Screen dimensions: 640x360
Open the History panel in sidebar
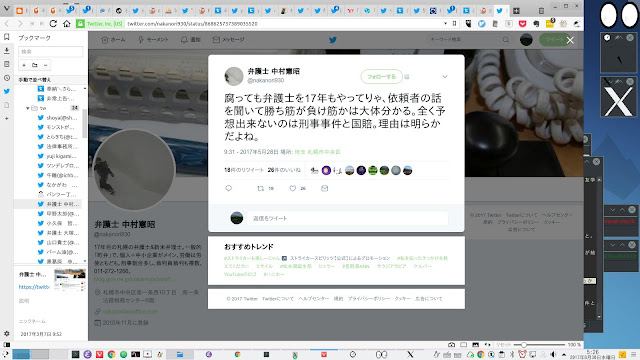coord(7,78)
